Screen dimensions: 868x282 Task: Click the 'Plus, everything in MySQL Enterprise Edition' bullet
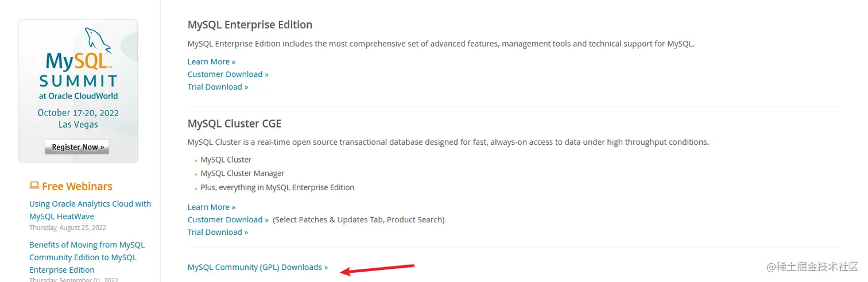click(x=277, y=187)
